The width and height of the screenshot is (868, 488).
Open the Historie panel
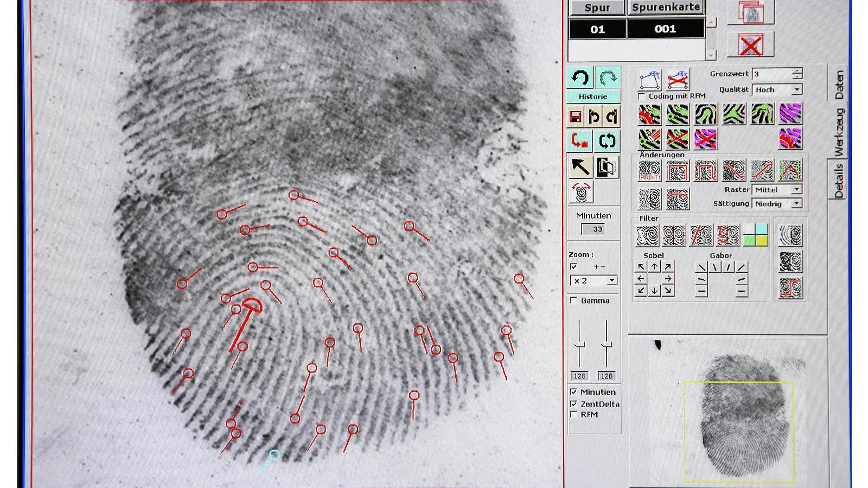(593, 97)
